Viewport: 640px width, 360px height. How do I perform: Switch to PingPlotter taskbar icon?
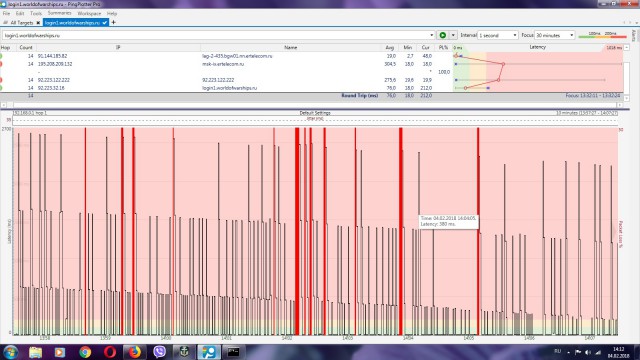[x=209, y=352]
